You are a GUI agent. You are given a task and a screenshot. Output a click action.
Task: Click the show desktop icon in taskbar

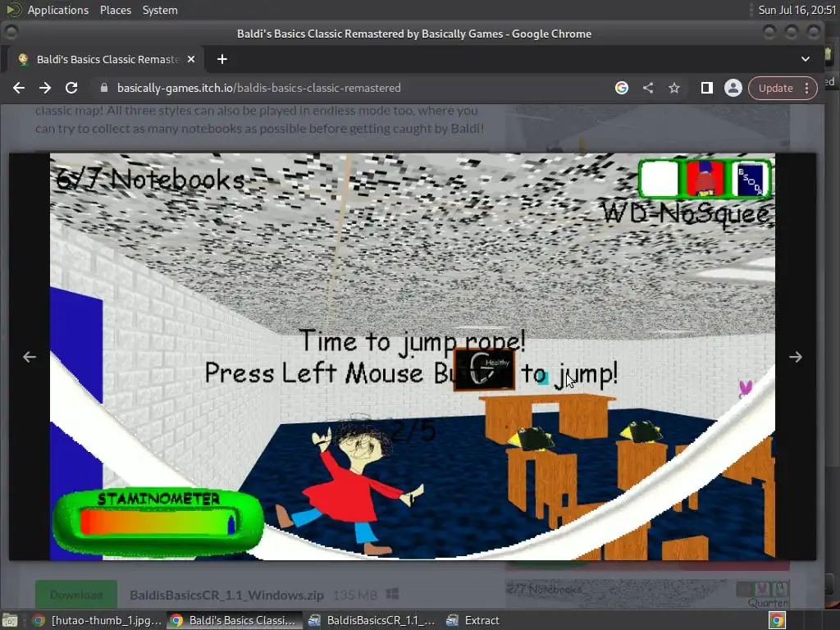(10, 620)
